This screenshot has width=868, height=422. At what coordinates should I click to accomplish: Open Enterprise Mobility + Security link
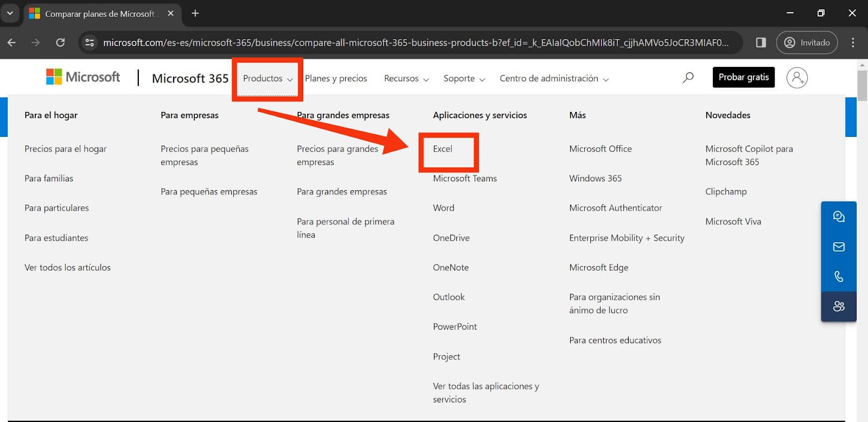627,238
